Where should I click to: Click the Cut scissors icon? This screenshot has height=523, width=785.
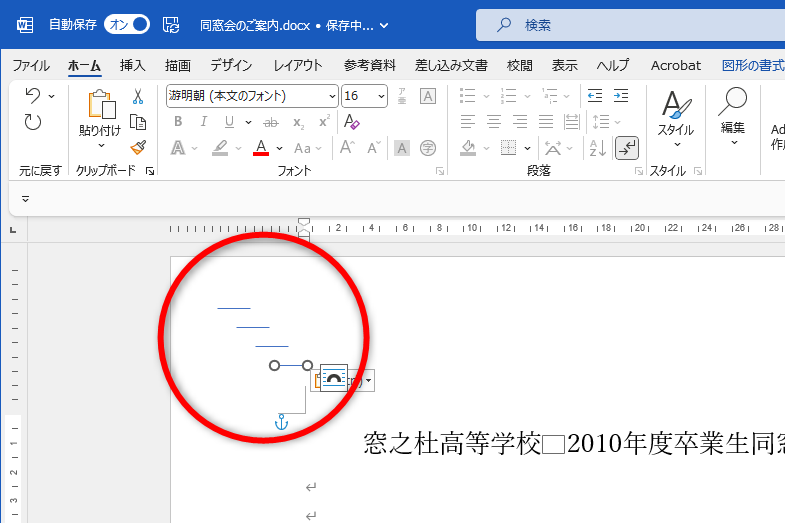tap(138, 96)
